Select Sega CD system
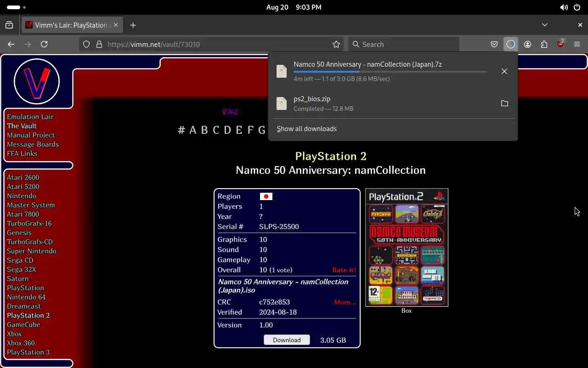 (x=20, y=260)
